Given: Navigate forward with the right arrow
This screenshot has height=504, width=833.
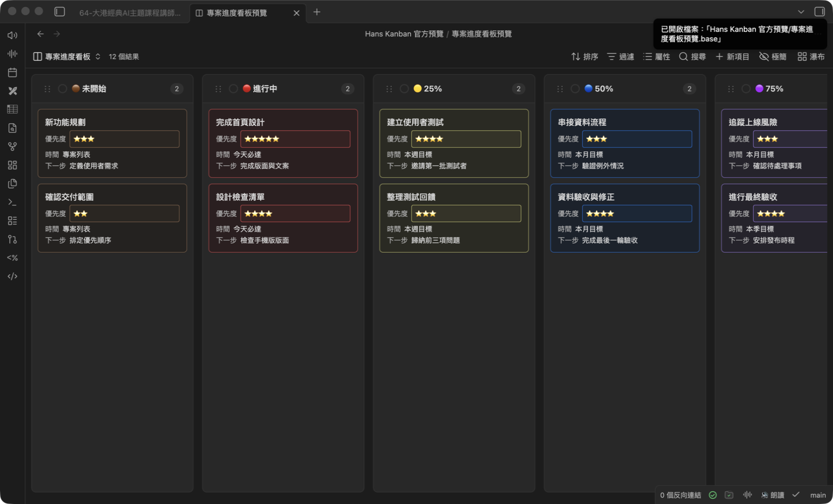Looking at the screenshot, I should click(57, 34).
